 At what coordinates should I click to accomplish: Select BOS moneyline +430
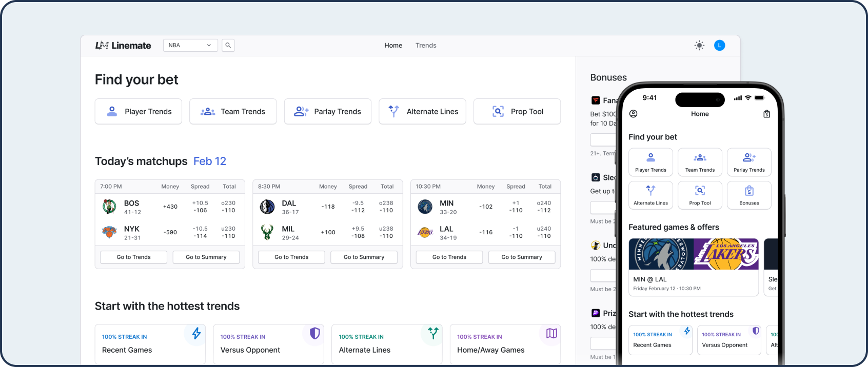tap(170, 207)
